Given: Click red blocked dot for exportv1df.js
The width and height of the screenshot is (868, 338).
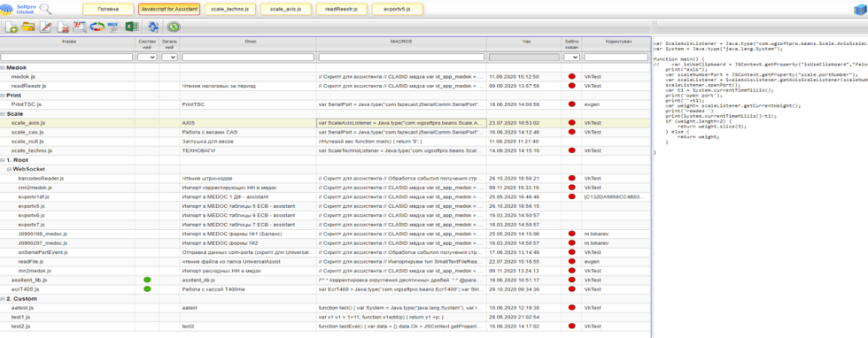Looking at the screenshot, I should pos(571,196).
